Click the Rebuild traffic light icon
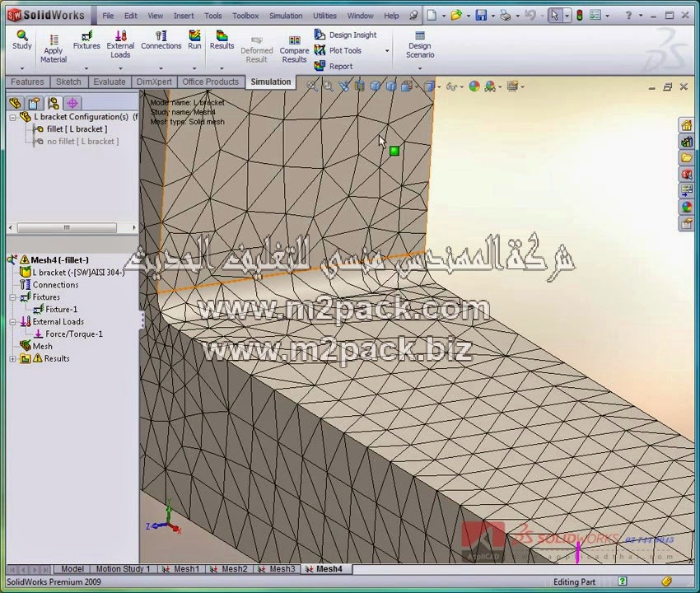Viewport: 700px width, 593px height. [x=580, y=16]
